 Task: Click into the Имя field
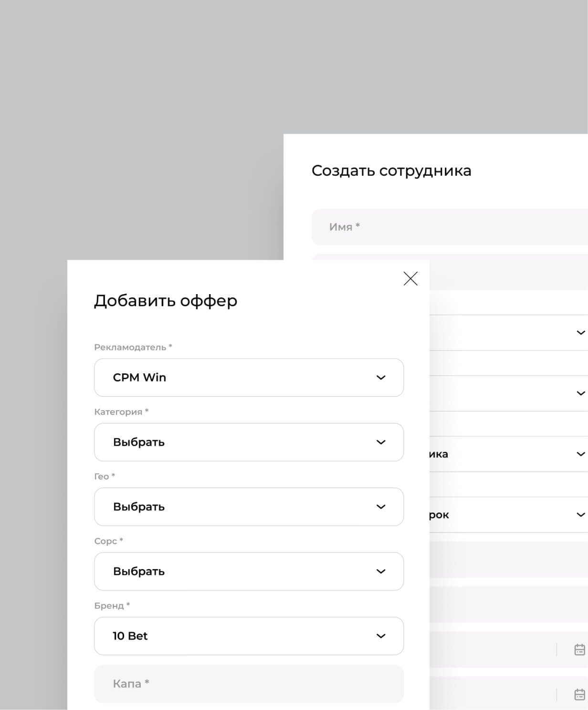coord(449,227)
